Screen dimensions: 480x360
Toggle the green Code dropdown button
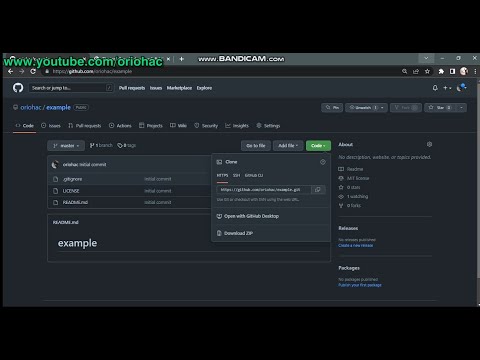click(x=318, y=146)
